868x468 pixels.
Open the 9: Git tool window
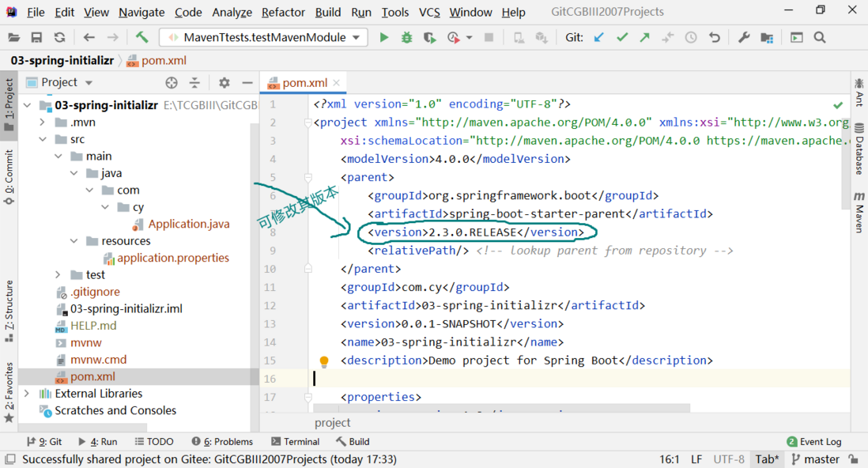[x=45, y=441]
